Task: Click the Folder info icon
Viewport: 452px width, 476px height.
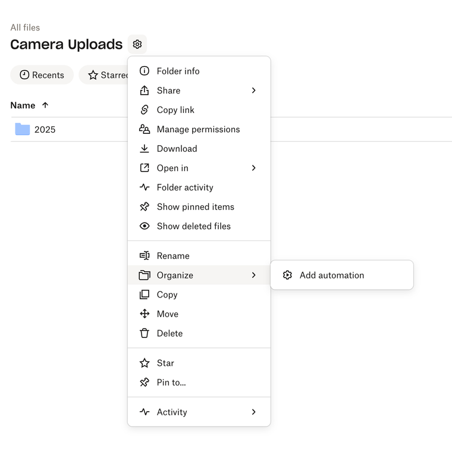Action: 145,71
